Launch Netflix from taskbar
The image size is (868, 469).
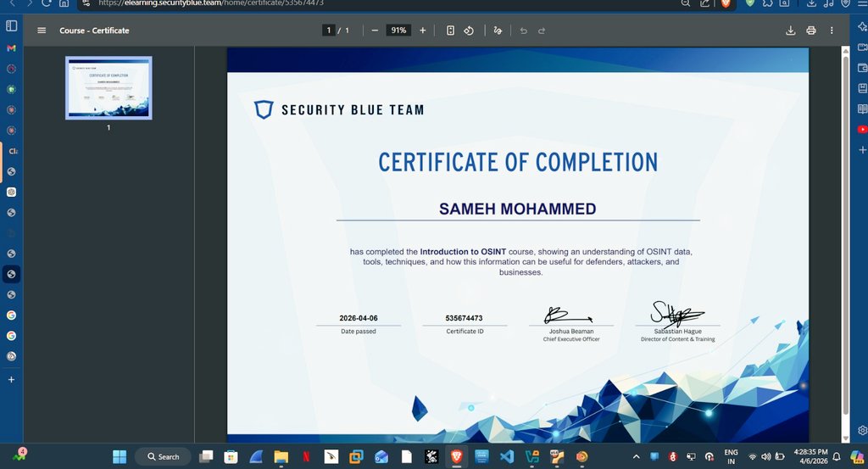coord(305,457)
